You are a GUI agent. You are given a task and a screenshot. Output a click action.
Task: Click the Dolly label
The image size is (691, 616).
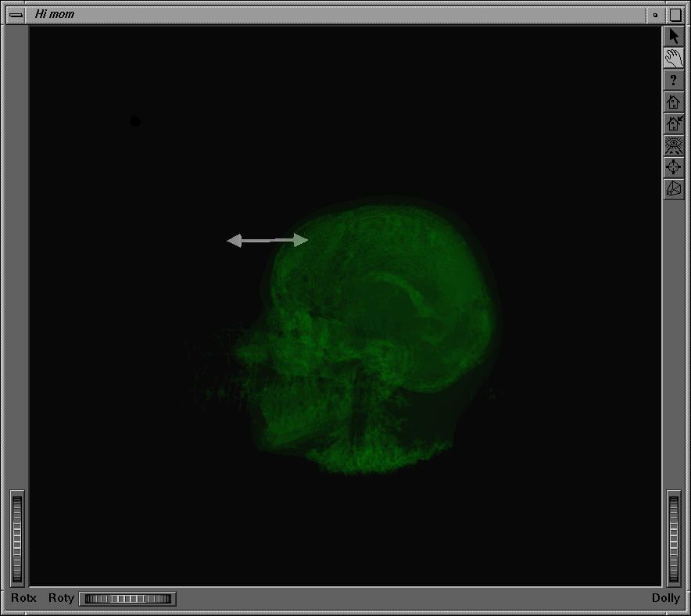tap(665, 598)
